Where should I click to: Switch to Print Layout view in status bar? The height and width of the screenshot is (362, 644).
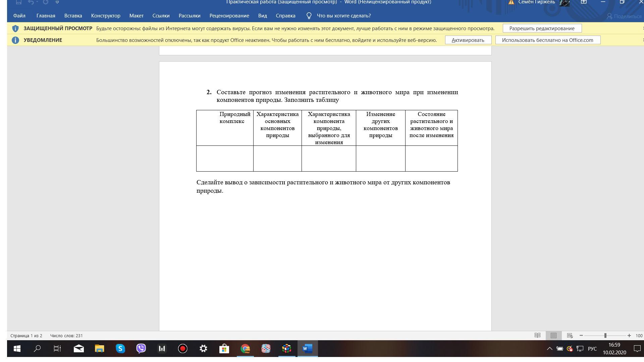(553, 336)
